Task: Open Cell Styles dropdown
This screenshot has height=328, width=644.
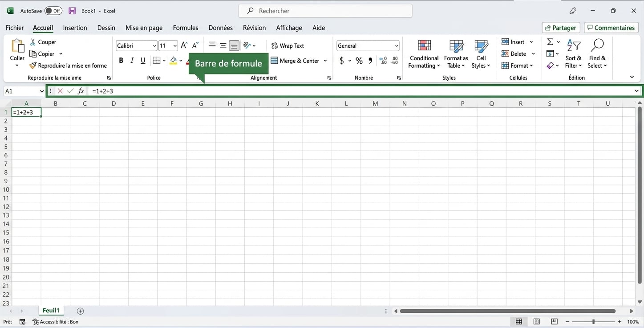Action: (x=481, y=54)
